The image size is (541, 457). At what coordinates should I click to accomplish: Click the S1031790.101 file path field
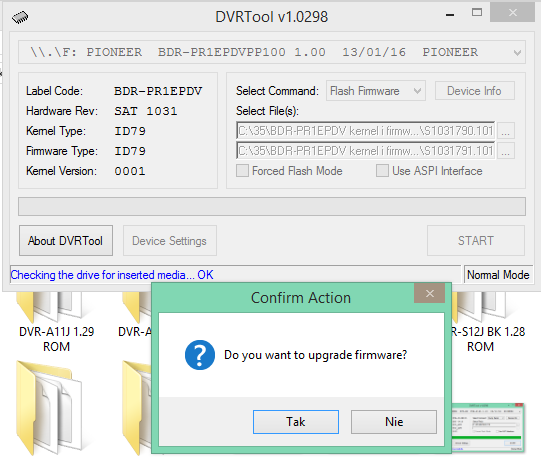[365, 131]
